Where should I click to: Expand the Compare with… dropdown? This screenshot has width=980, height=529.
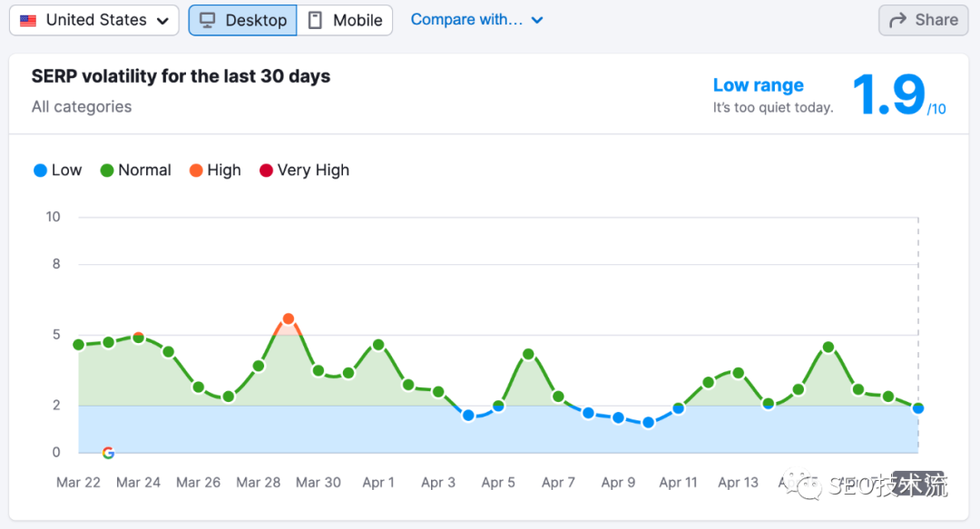pos(466,19)
